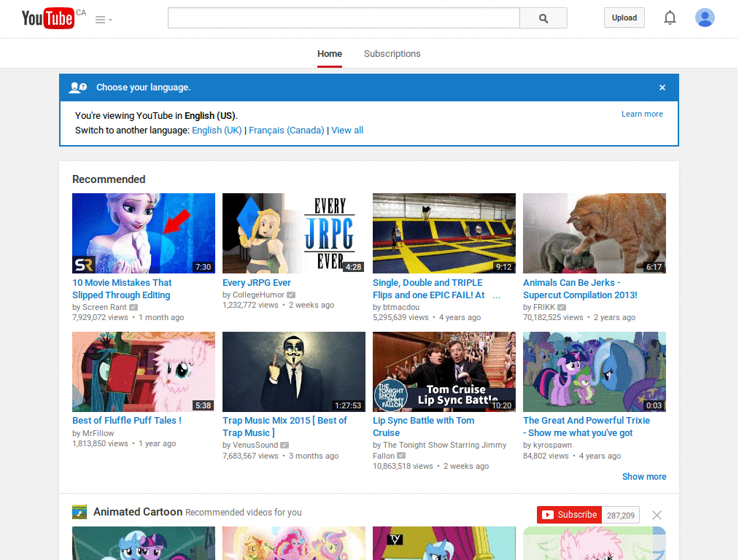Click Trap Music Mix 2015 title link

(285, 427)
